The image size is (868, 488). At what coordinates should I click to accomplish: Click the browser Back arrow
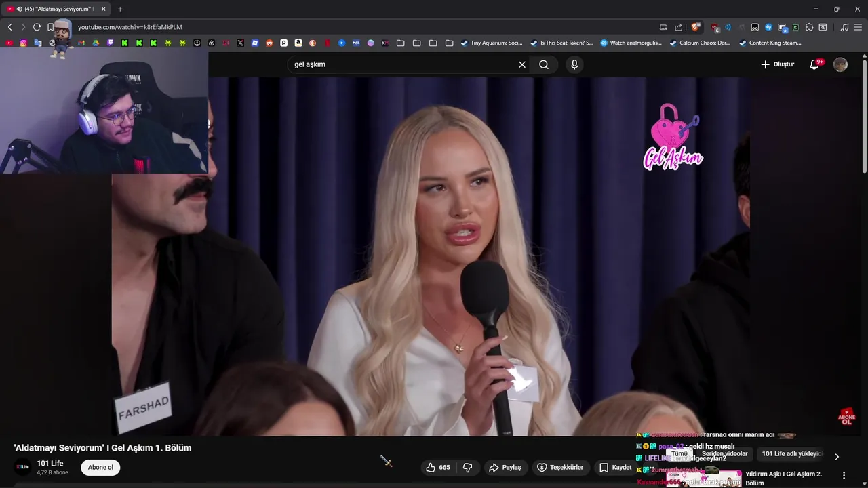pos(9,27)
